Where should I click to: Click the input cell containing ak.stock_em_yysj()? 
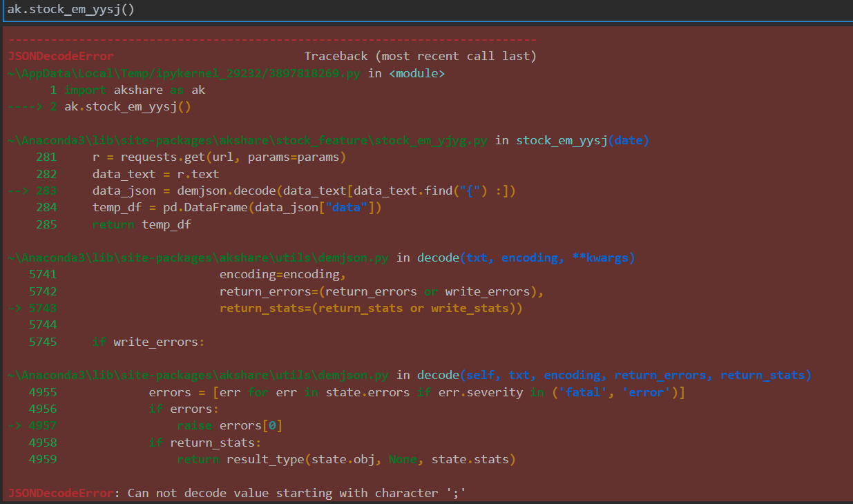click(426, 10)
